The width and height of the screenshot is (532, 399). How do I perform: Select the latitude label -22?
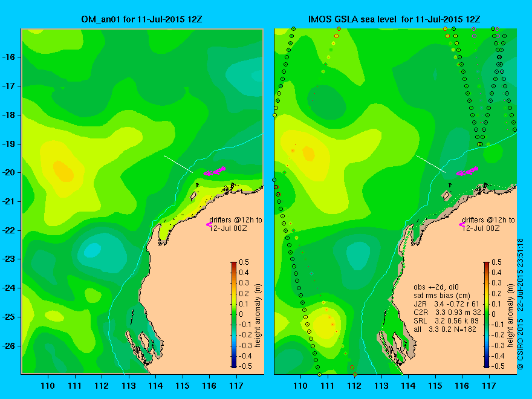coord(8,230)
